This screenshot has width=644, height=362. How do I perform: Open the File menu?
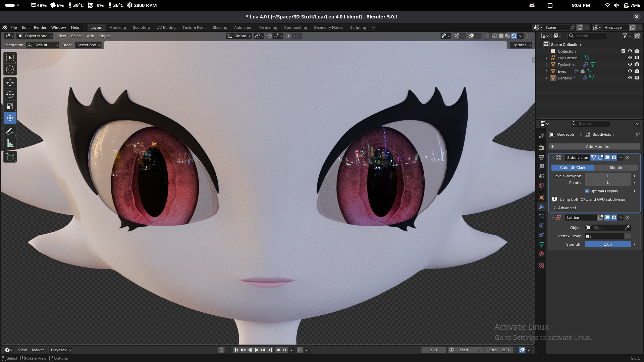tap(13, 27)
